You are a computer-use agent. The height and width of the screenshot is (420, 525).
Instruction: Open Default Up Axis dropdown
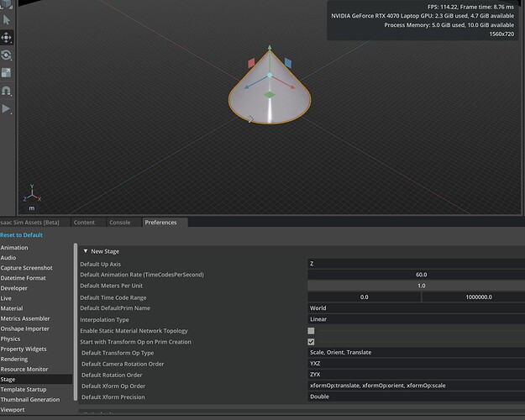pyautogui.click(x=416, y=264)
